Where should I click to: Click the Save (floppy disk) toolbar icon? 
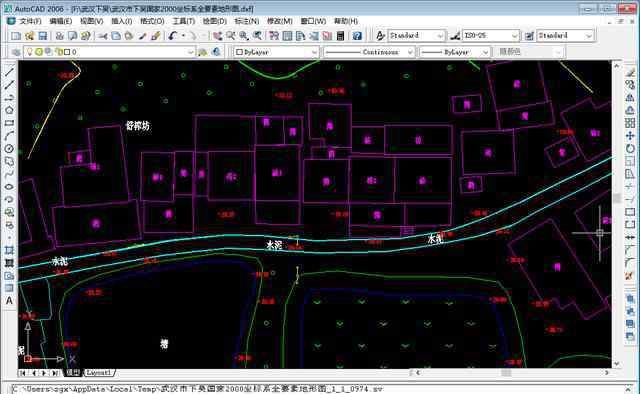click(x=42, y=36)
